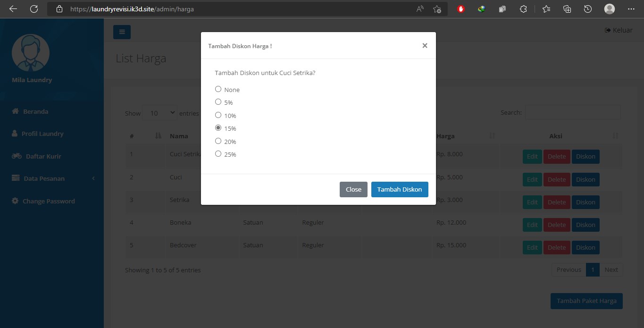Open Beranda in the sidebar
The width and height of the screenshot is (644, 328).
pos(35,111)
